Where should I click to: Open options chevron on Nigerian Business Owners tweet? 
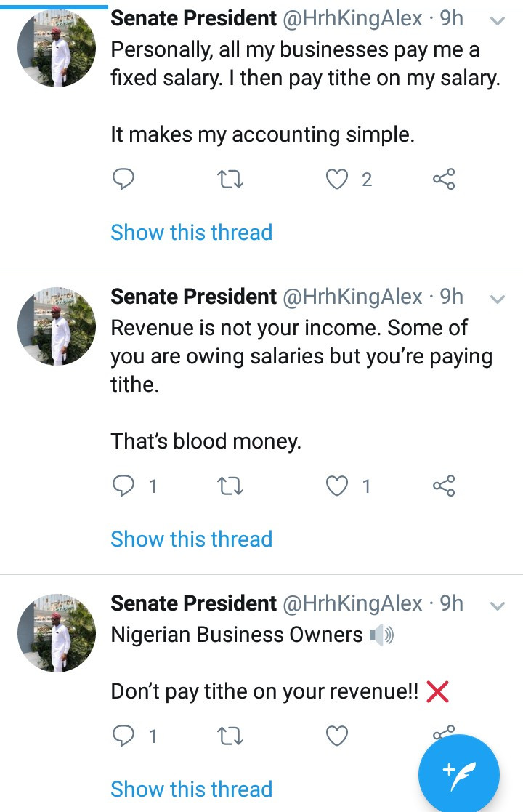[498, 606]
